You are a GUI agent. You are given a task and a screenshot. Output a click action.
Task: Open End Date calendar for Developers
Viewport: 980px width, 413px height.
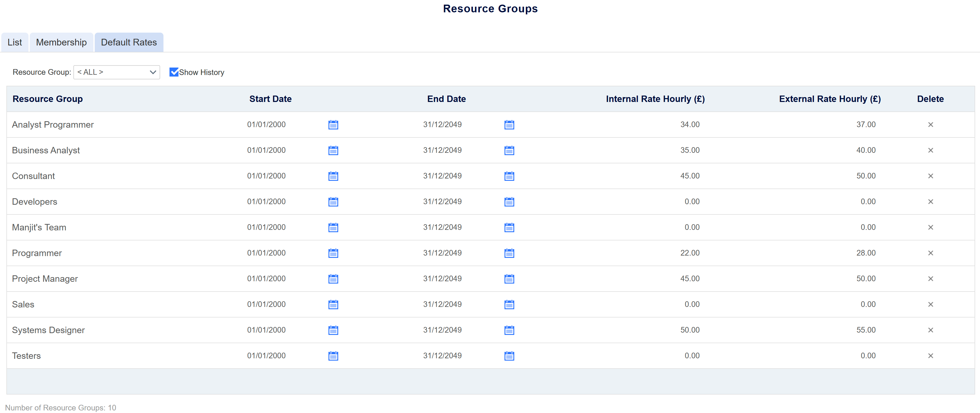(x=509, y=202)
